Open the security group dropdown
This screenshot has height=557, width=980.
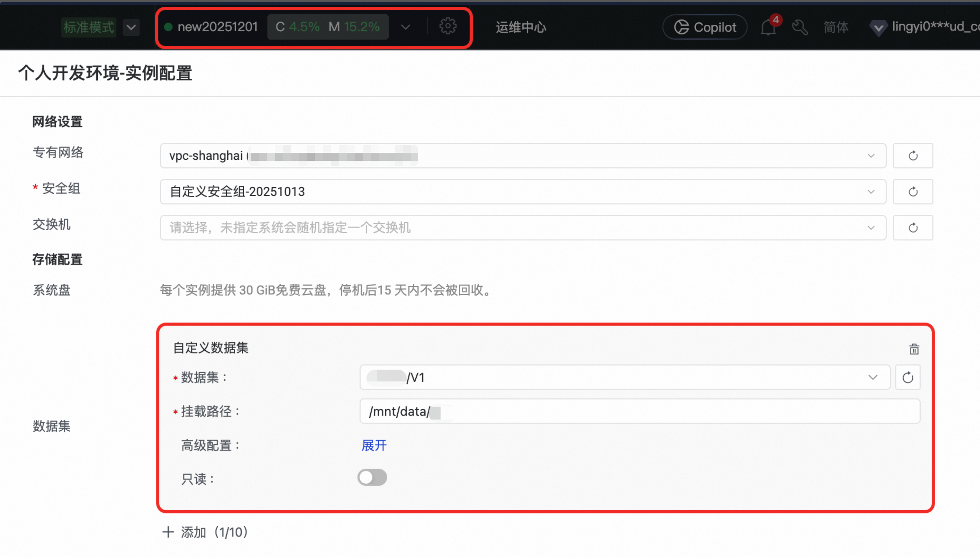(871, 192)
